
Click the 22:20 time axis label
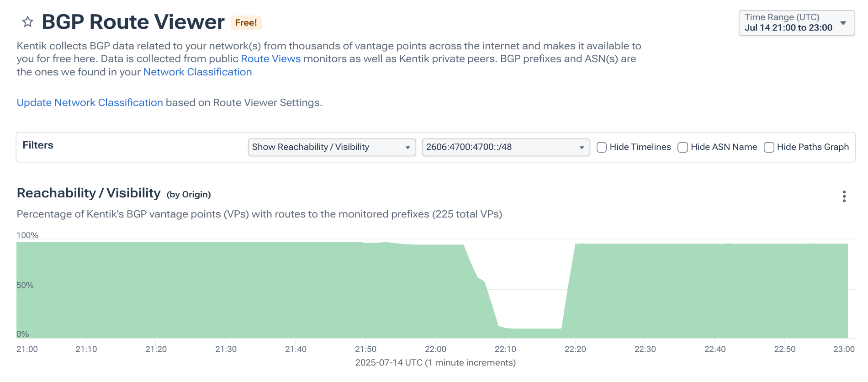tap(575, 349)
